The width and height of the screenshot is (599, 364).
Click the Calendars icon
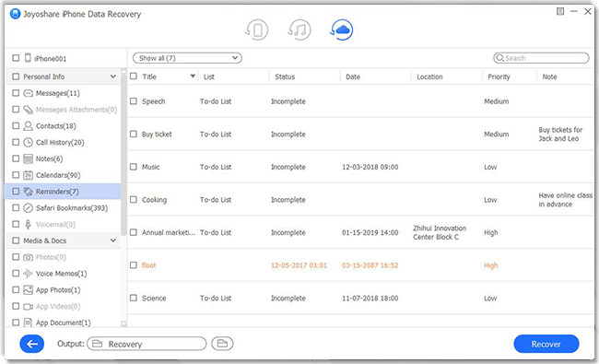pos(29,175)
